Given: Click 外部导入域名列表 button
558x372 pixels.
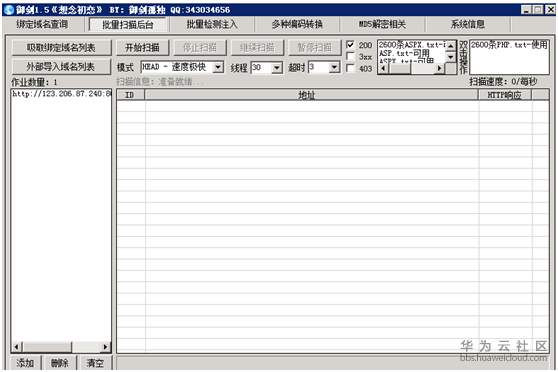Looking at the screenshot, I should click(x=61, y=67).
